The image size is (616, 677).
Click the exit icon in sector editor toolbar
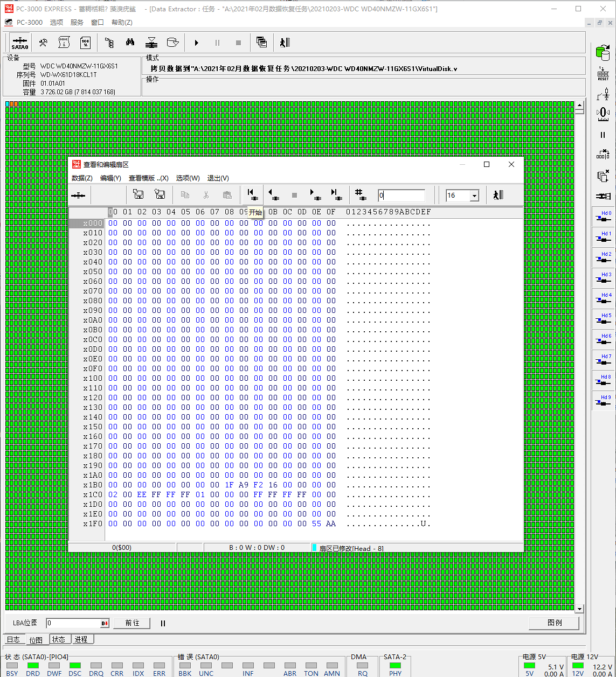(497, 195)
